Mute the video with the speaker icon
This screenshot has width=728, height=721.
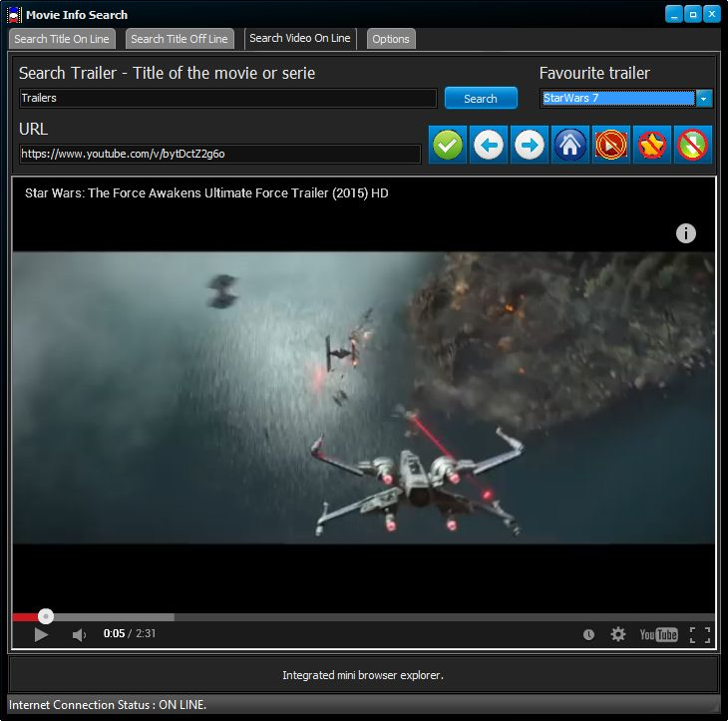[x=79, y=634]
